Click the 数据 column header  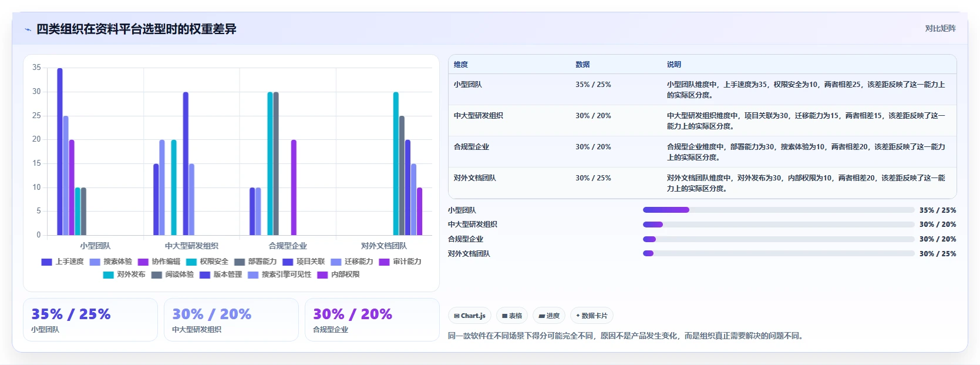coord(582,65)
